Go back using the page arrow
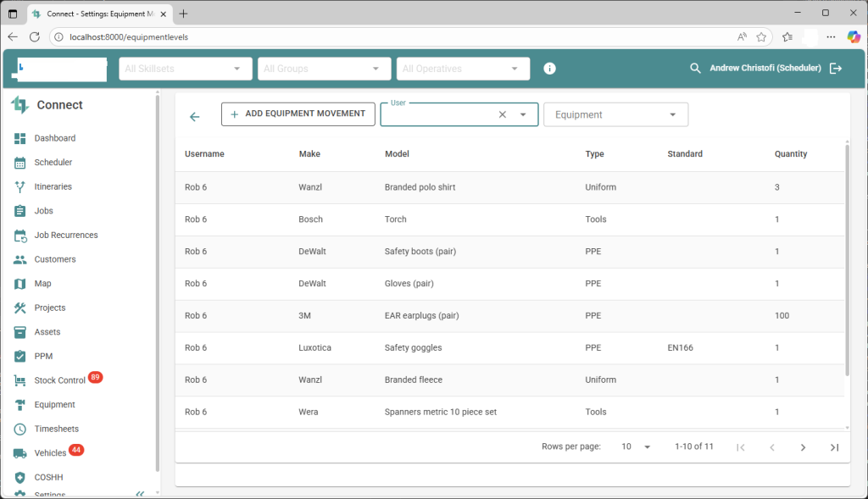Viewport: 868px width, 499px height. coord(194,117)
